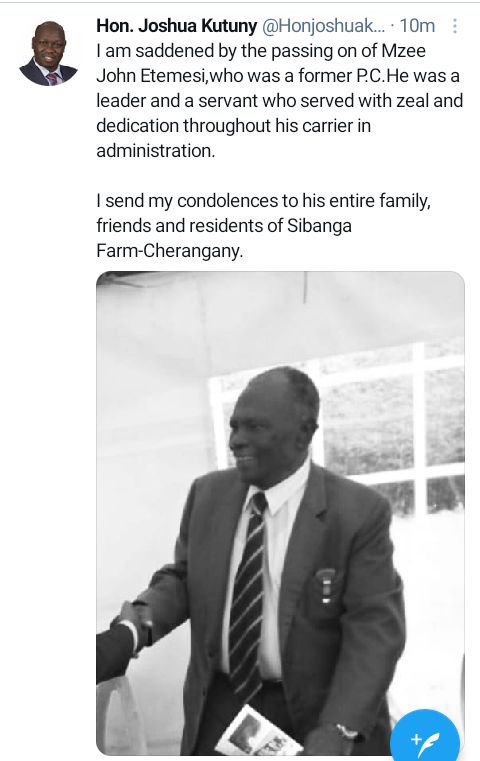This screenshot has height=761, width=480.
Task: Tap the booklet held in the photo
Action: point(257,732)
